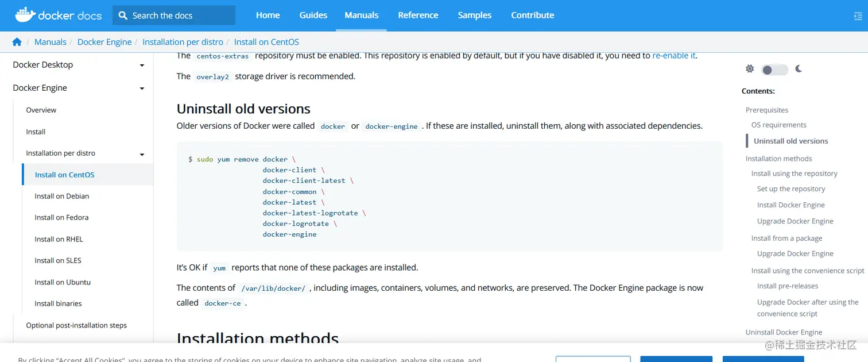Click the Uninstall old versions heading
Viewport: 868px width, 362px height.
coord(243,109)
